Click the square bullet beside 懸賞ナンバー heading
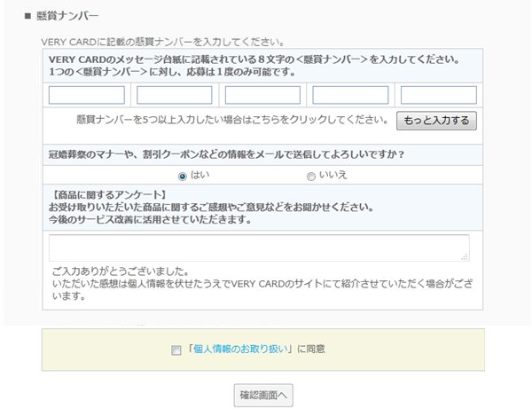The width and height of the screenshot is (532, 409). (x=27, y=16)
